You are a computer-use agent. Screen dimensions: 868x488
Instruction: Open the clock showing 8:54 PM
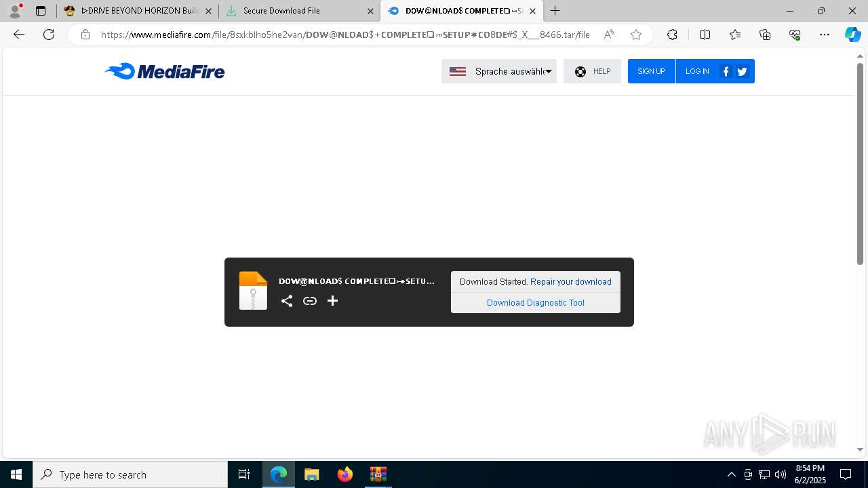pos(810,474)
